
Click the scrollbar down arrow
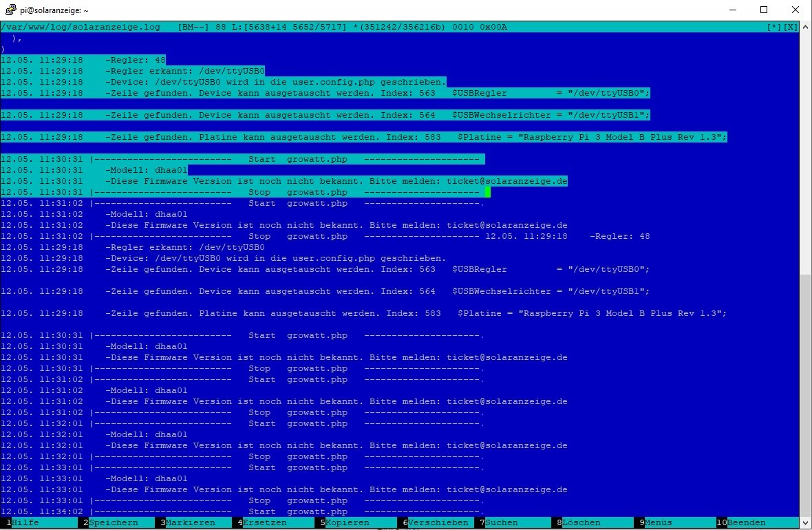(805, 523)
